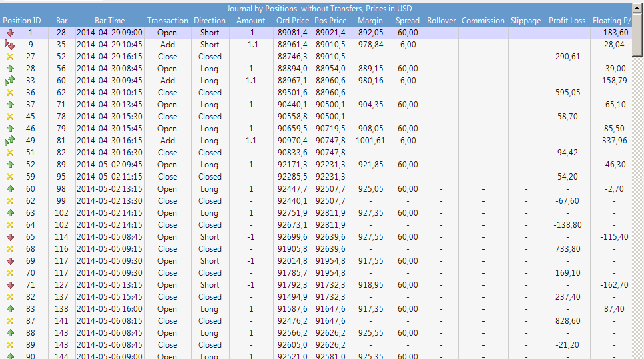Click the green long arrow icon for position 28

(x=10, y=69)
